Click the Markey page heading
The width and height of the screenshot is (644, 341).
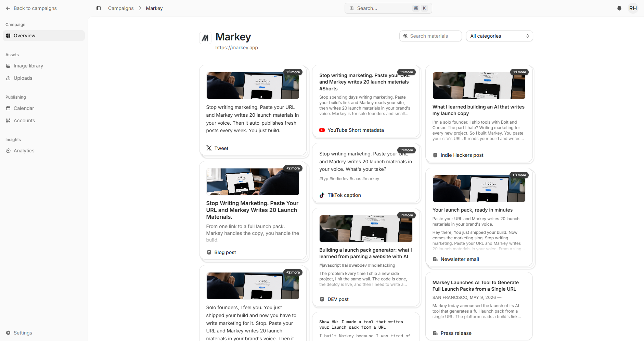233,37
